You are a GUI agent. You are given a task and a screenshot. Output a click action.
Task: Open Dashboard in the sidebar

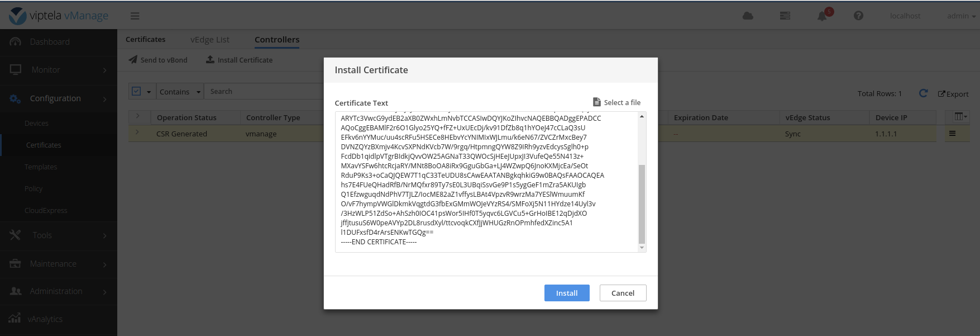(50, 42)
